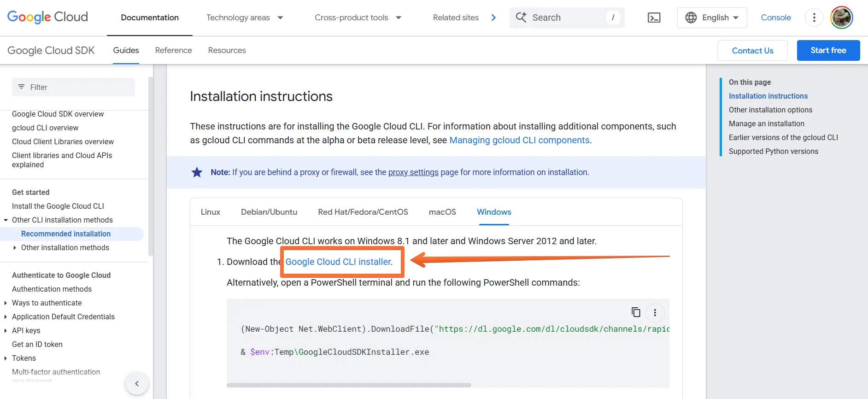The image size is (868, 399).
Task: Click the filter lines icon
Action: (21, 87)
